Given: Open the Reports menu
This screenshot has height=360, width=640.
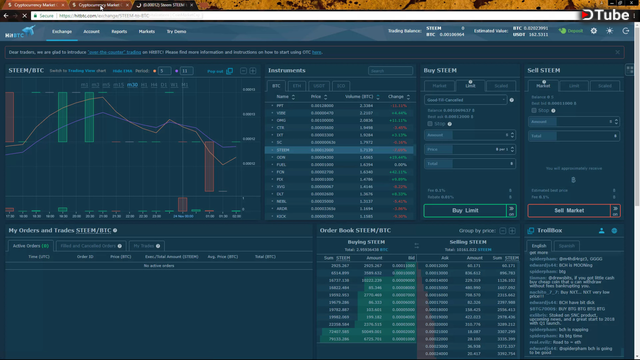Looking at the screenshot, I should pyautogui.click(x=119, y=31).
